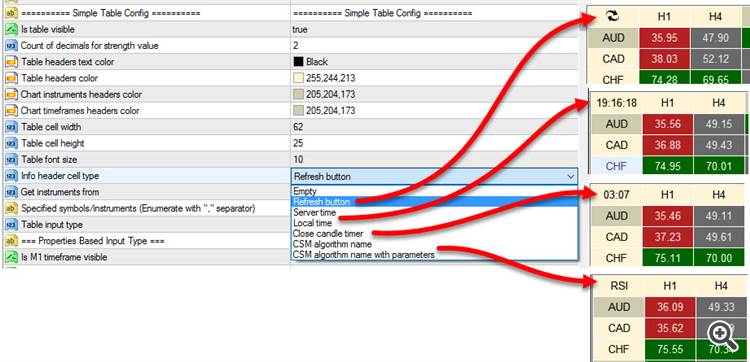Click the '19:16:18' server time header cell
The height and width of the screenshot is (362, 750).
point(616,103)
